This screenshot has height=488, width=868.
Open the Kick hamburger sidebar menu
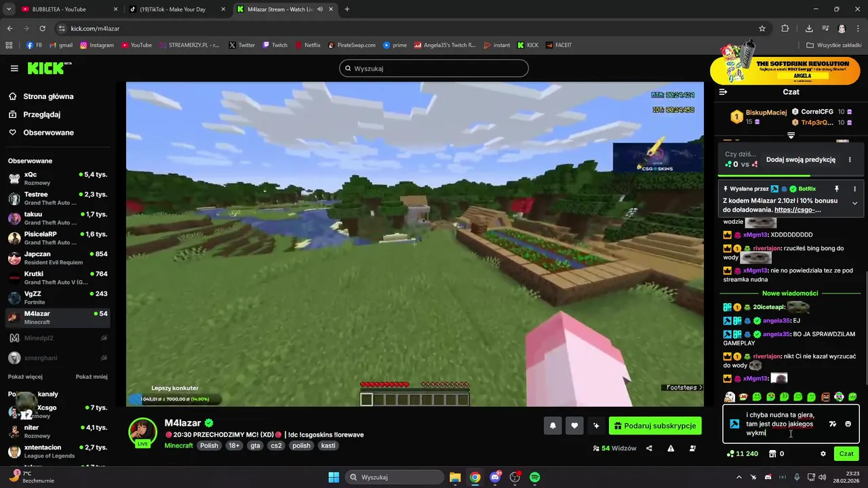coord(14,68)
